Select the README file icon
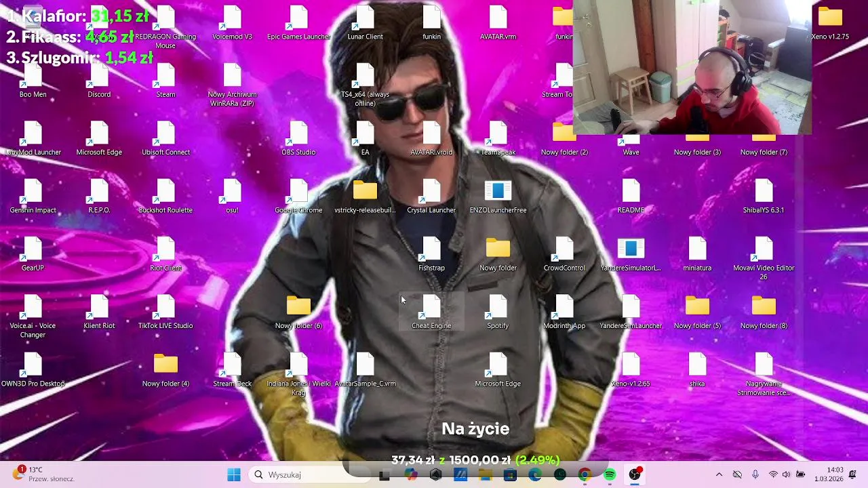 pos(631,198)
